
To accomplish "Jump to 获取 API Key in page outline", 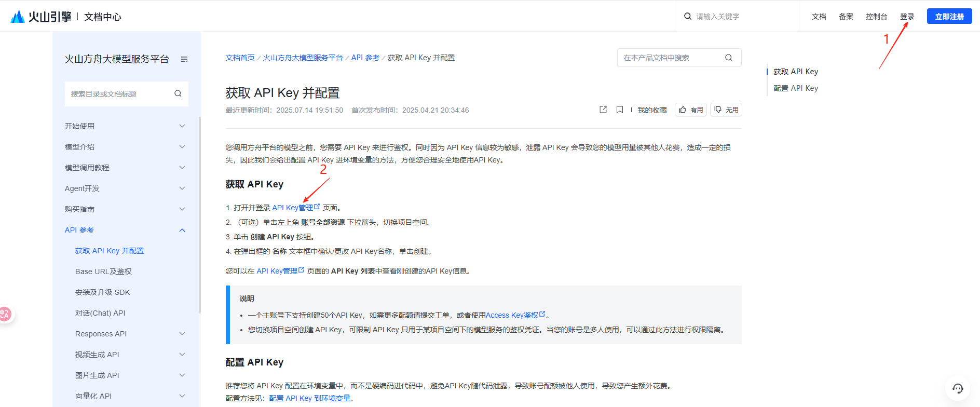I will [x=796, y=72].
